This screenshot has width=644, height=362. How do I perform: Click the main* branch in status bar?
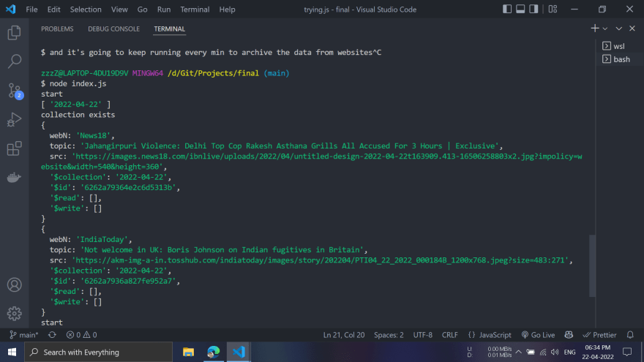click(24, 335)
